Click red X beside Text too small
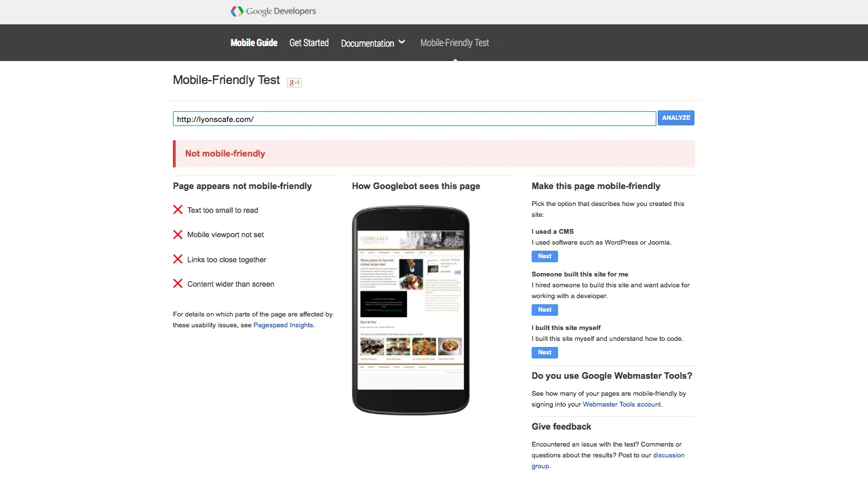The height and width of the screenshot is (496, 868). (178, 210)
